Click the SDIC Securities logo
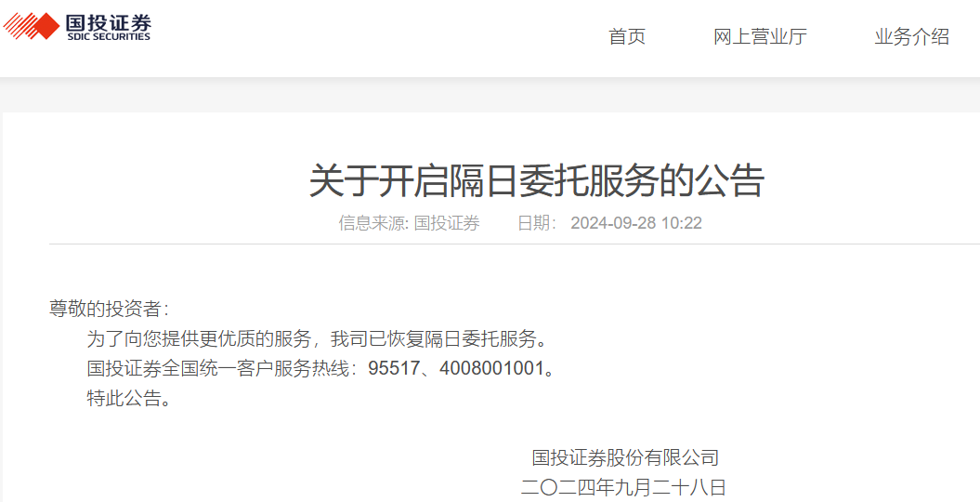Screen dimensions: 980x502 (77, 27)
